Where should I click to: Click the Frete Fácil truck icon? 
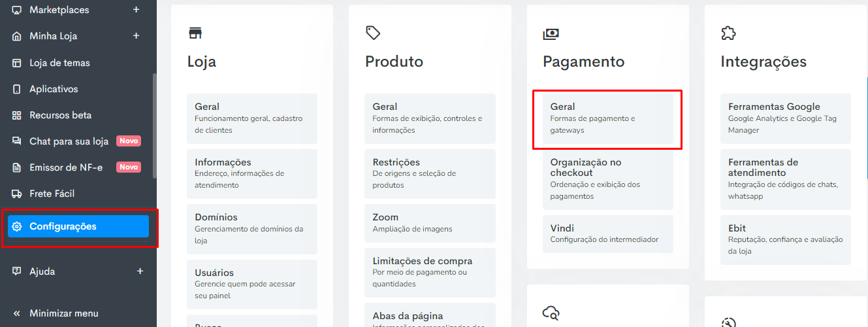(x=17, y=194)
